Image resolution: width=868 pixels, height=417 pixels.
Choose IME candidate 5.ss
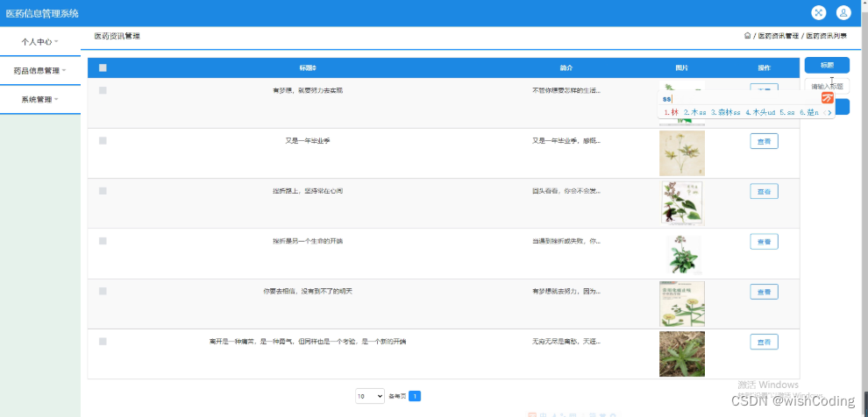[x=787, y=112]
